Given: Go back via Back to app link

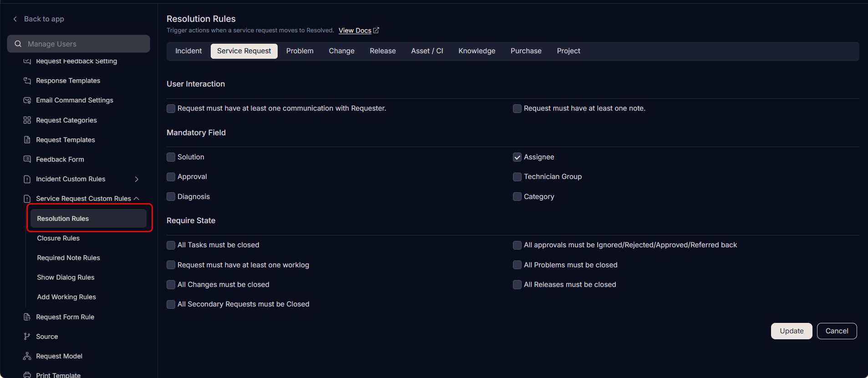Looking at the screenshot, I should pyautogui.click(x=44, y=19).
